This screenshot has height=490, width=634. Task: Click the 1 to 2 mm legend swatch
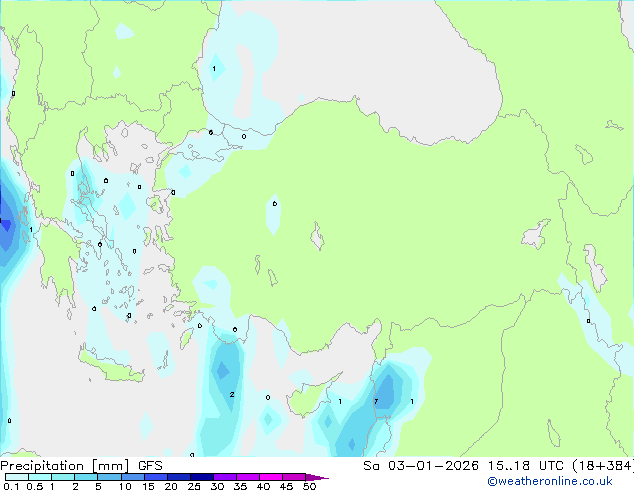point(63,477)
